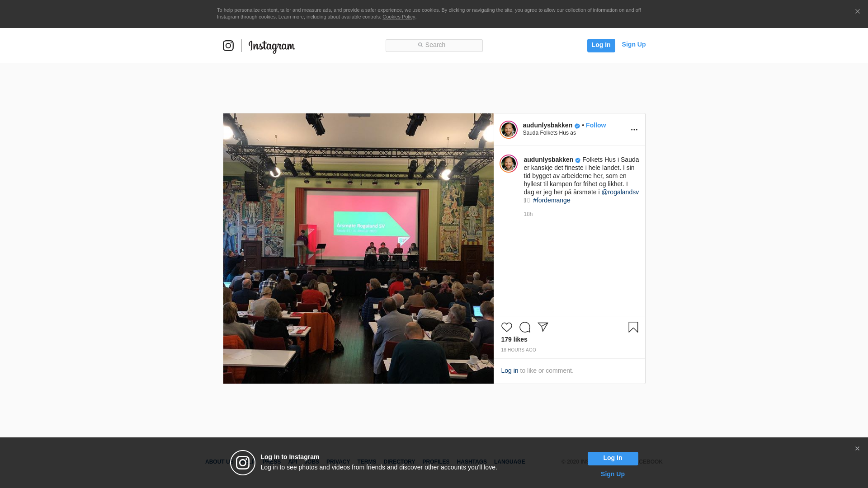Open the caption author audunlysbakken link
The width and height of the screenshot is (868, 488).
548,160
